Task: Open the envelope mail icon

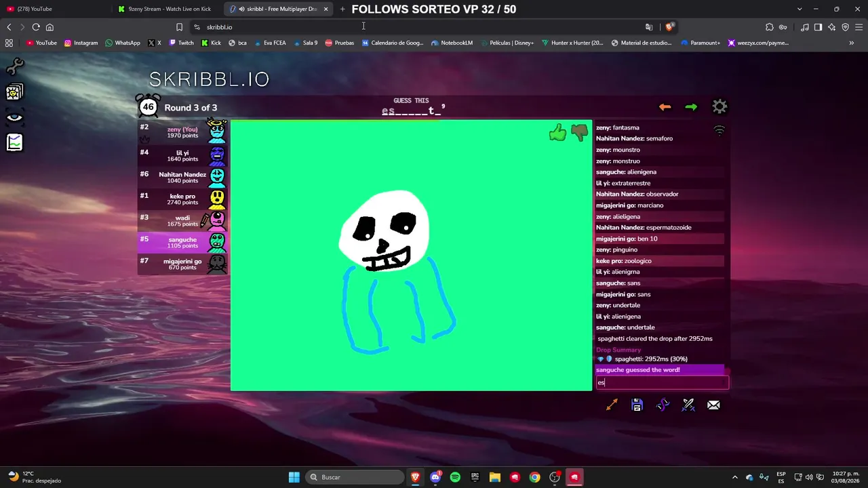Action: pos(713,405)
